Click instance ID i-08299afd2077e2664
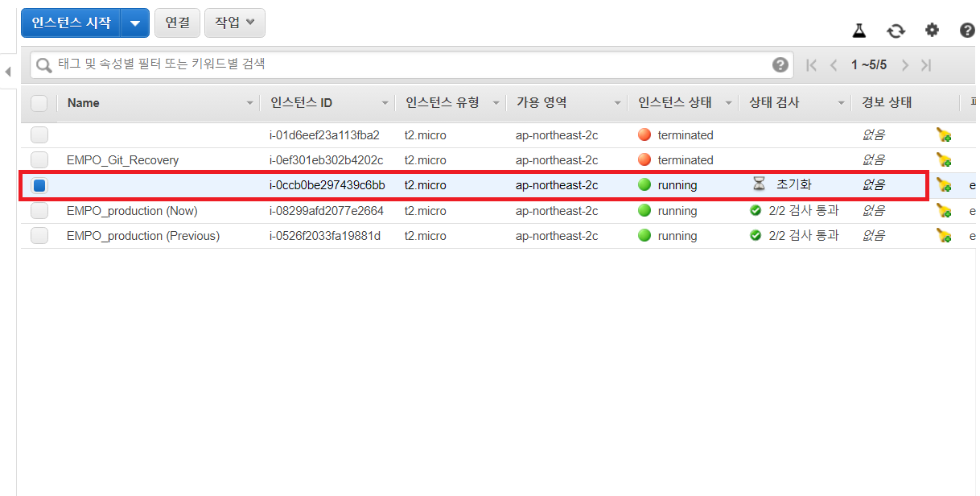 point(326,211)
